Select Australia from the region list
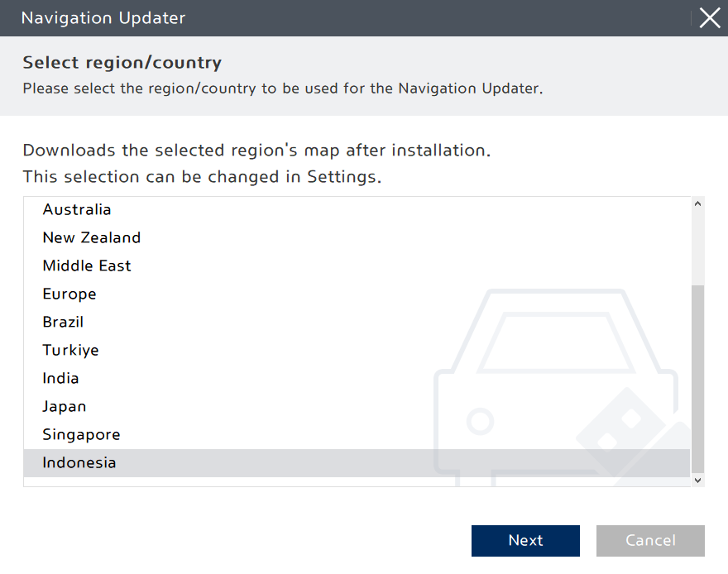This screenshot has width=728, height=574. pyautogui.click(x=77, y=210)
